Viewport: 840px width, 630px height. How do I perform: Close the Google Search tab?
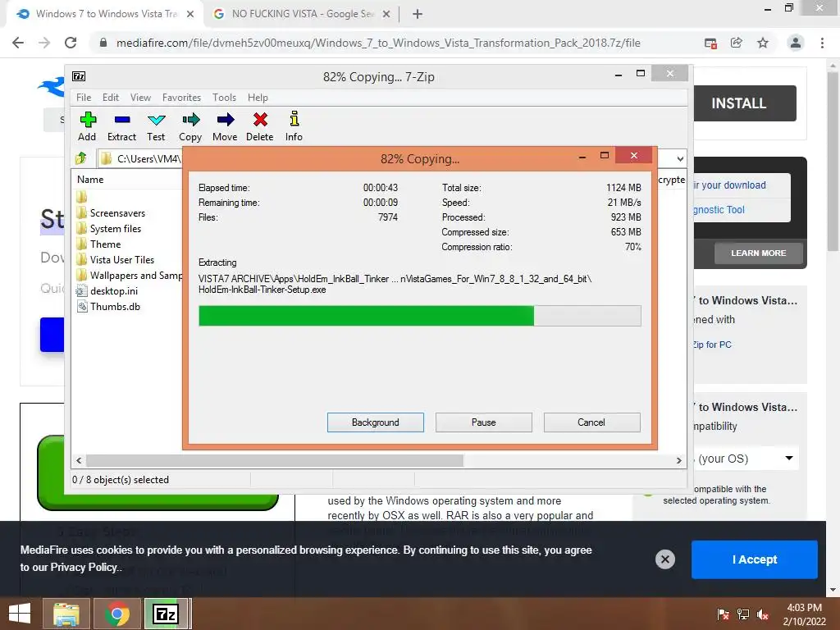click(x=386, y=15)
